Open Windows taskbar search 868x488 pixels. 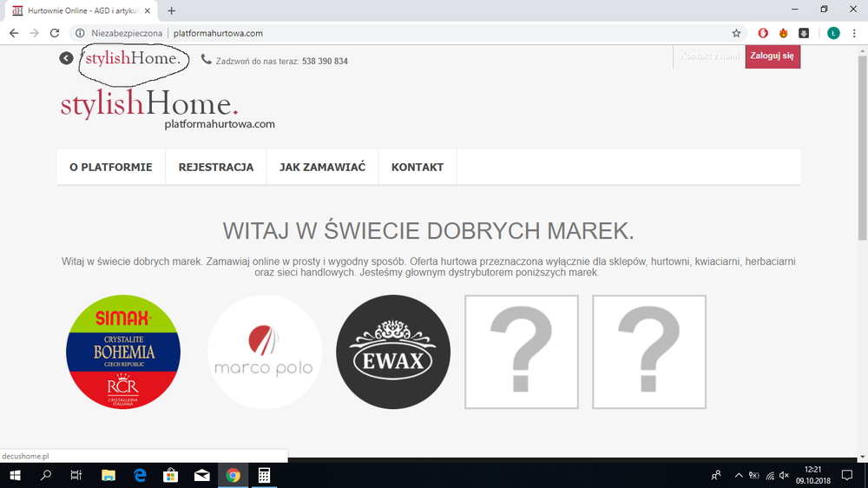pos(46,475)
